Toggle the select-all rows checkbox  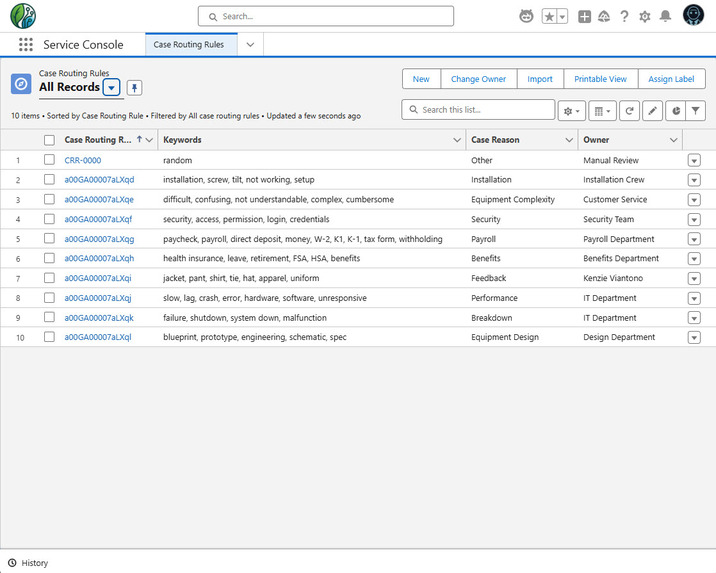point(49,140)
